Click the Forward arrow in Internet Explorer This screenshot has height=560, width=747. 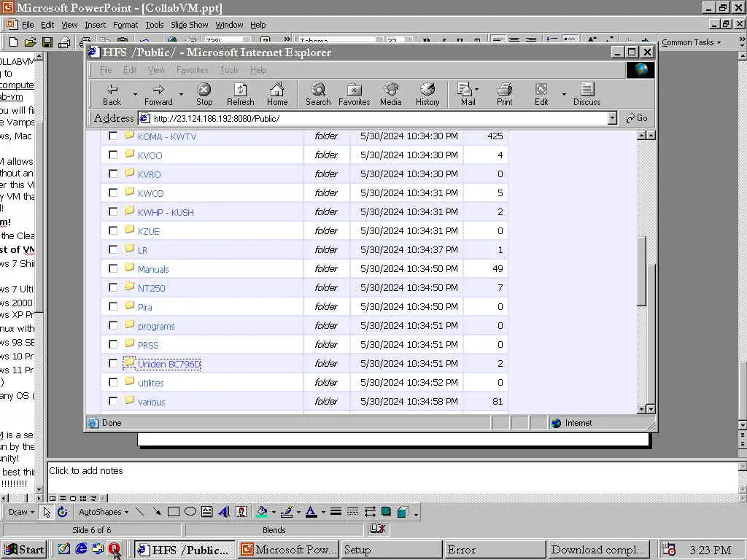[x=158, y=94]
